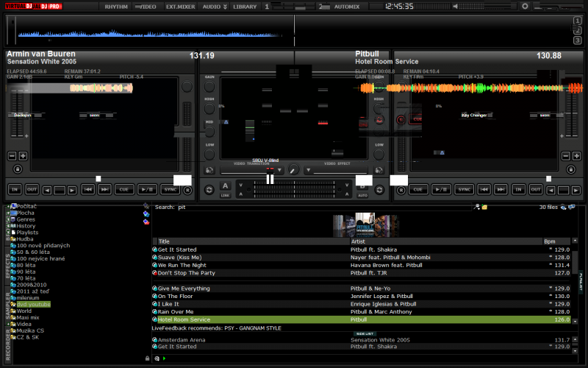Click left headphone cue icon in mixer
The width and height of the screenshot is (588, 368).
pos(209,171)
